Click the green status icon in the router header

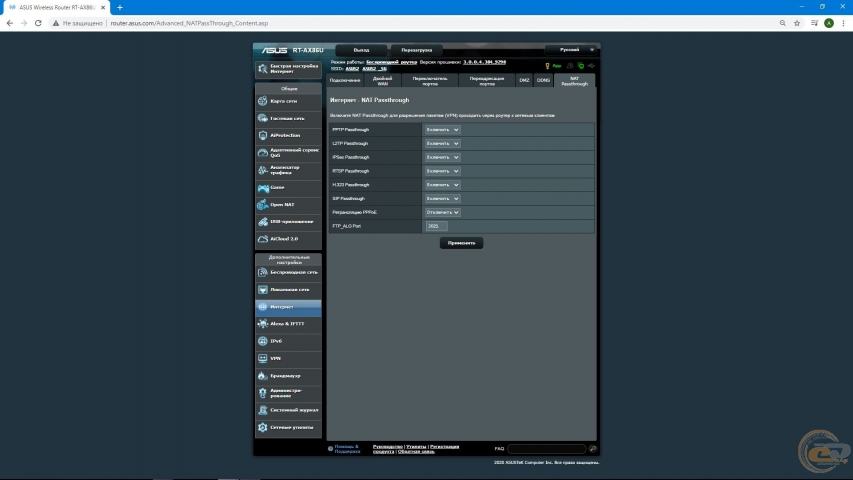[581, 66]
